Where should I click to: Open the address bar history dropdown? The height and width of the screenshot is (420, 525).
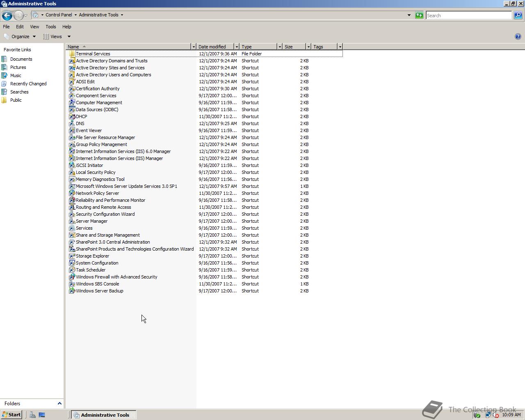tap(409, 15)
